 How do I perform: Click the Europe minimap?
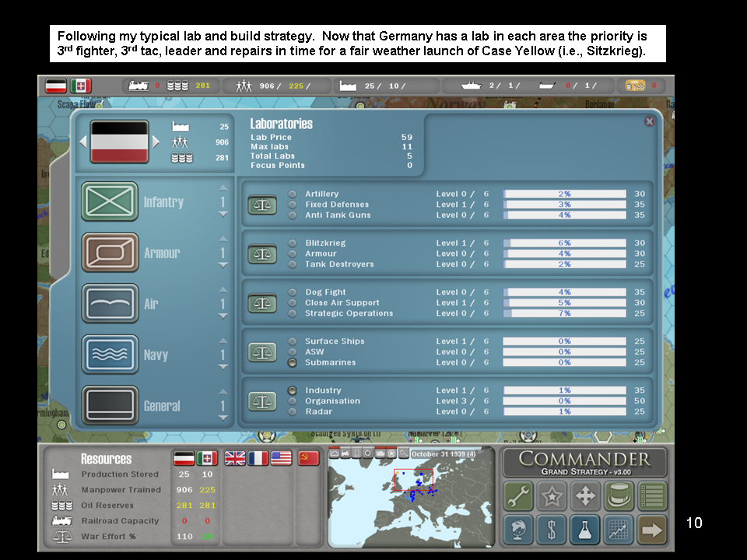411,498
